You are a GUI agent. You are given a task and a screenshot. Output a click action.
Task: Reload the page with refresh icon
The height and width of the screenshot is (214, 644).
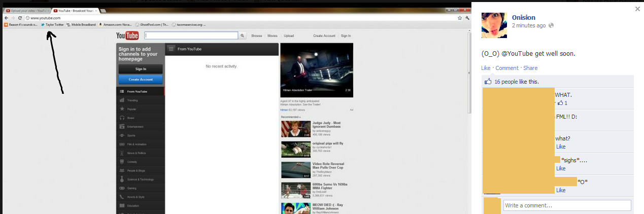20,18
